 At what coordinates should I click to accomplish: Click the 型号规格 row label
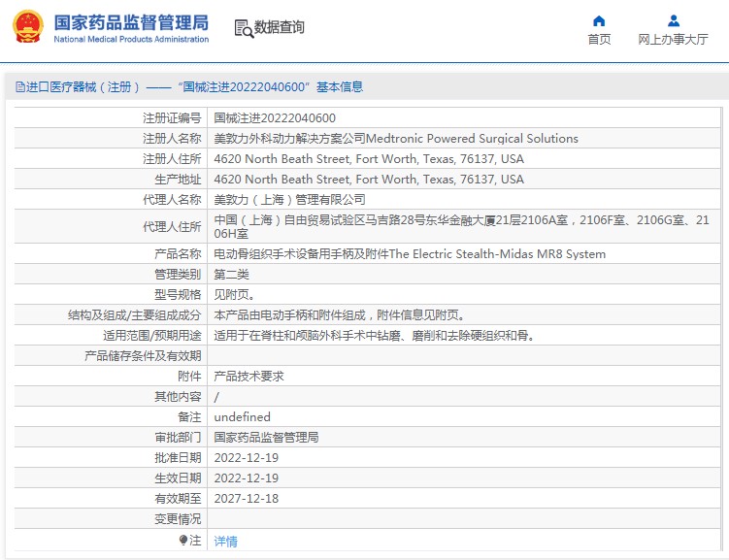coord(178,295)
